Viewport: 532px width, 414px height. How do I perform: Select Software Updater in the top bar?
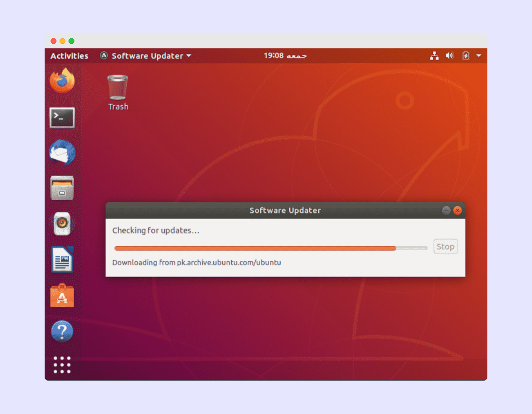coord(147,56)
